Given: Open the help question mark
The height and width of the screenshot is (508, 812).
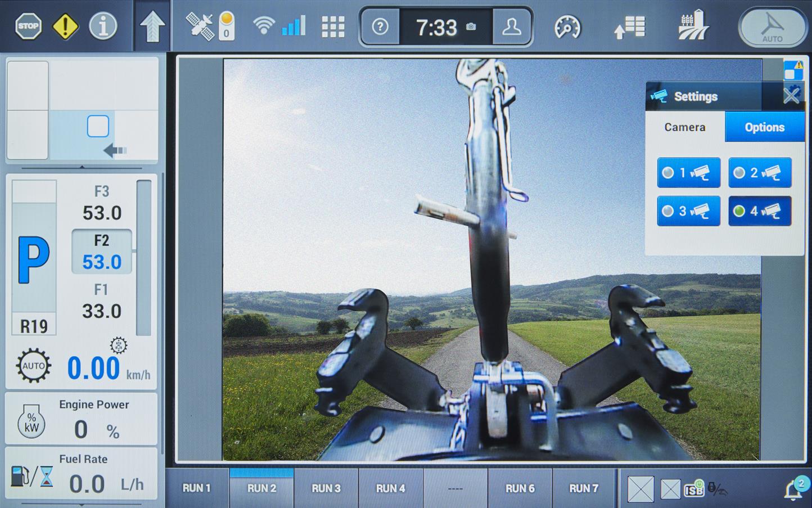Looking at the screenshot, I should point(380,26).
